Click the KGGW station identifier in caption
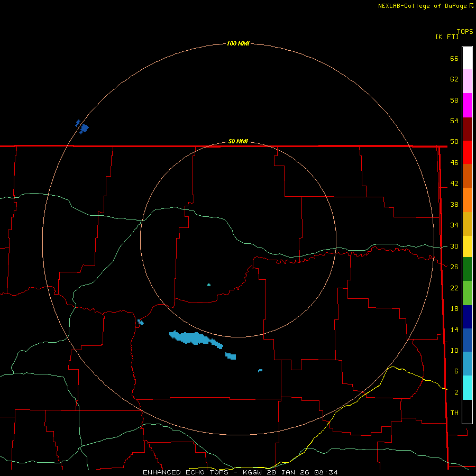Screen dimensions: 476x476 click(253, 472)
